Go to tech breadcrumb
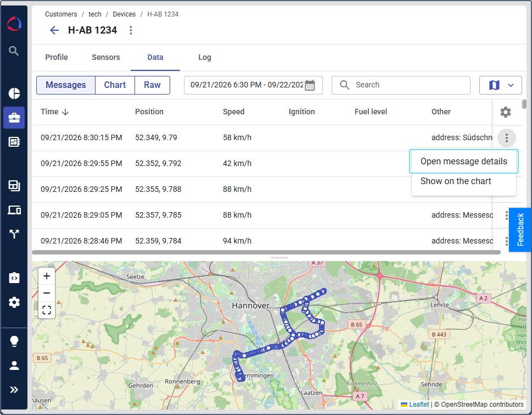 click(x=95, y=14)
